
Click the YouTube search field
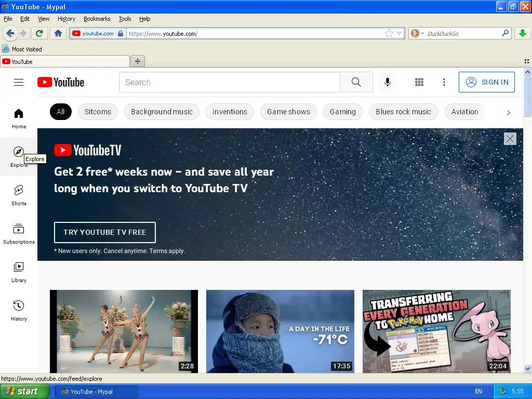click(229, 82)
